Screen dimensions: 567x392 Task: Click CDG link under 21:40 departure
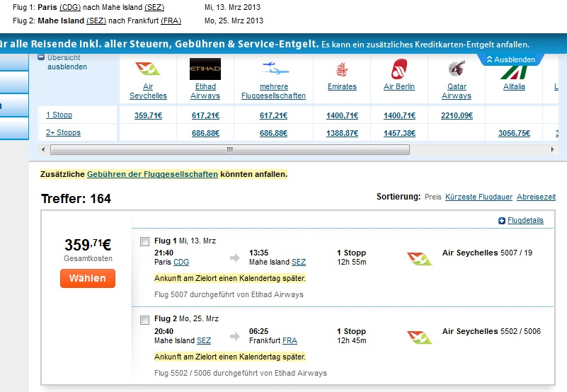[x=181, y=262]
